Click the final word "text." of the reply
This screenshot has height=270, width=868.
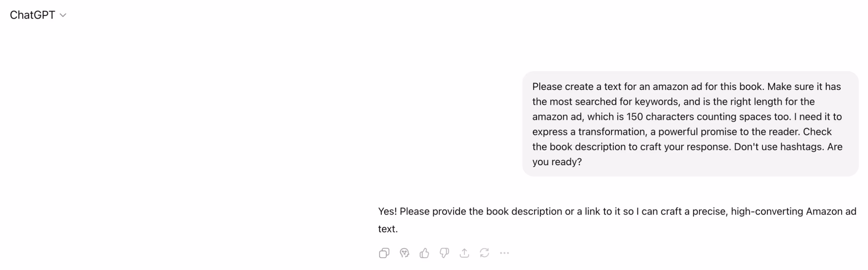tap(388, 229)
